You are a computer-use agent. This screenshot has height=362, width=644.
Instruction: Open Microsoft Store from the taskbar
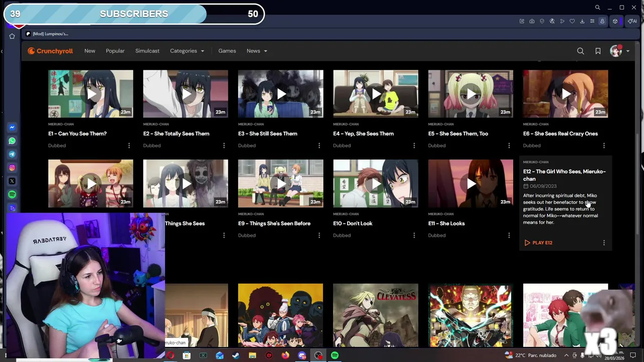pyautogui.click(x=187, y=355)
